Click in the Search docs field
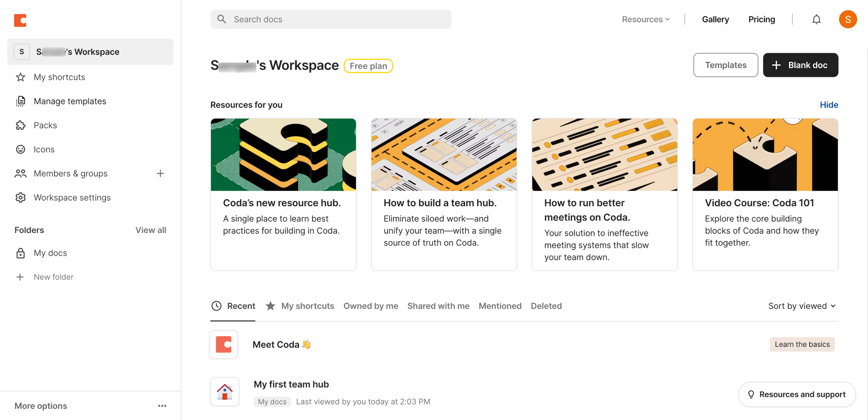Viewport: 868px width, 420px height. click(x=331, y=19)
